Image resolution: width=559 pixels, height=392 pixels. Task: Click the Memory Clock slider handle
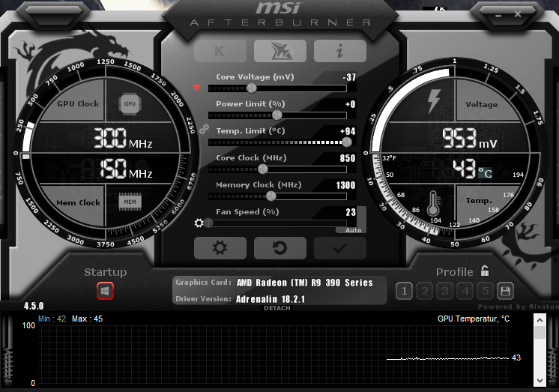click(271, 196)
